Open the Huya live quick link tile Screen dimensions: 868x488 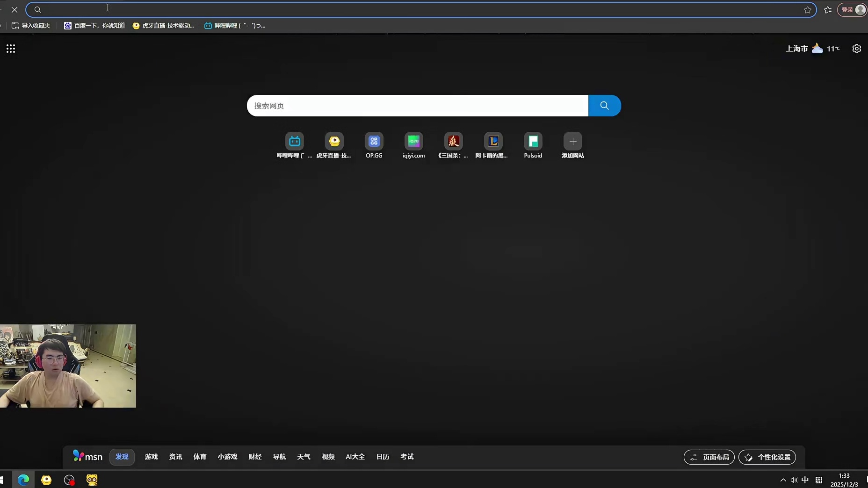point(334,142)
